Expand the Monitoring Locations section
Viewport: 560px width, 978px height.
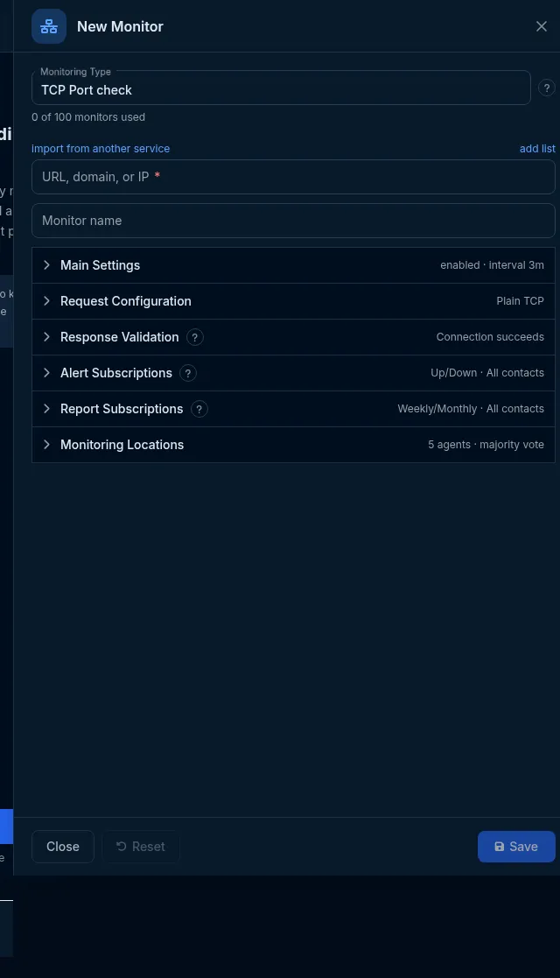coord(293,445)
